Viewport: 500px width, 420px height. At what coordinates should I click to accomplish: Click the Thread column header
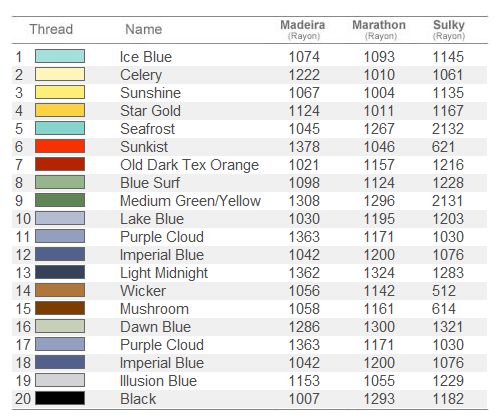click(x=51, y=29)
